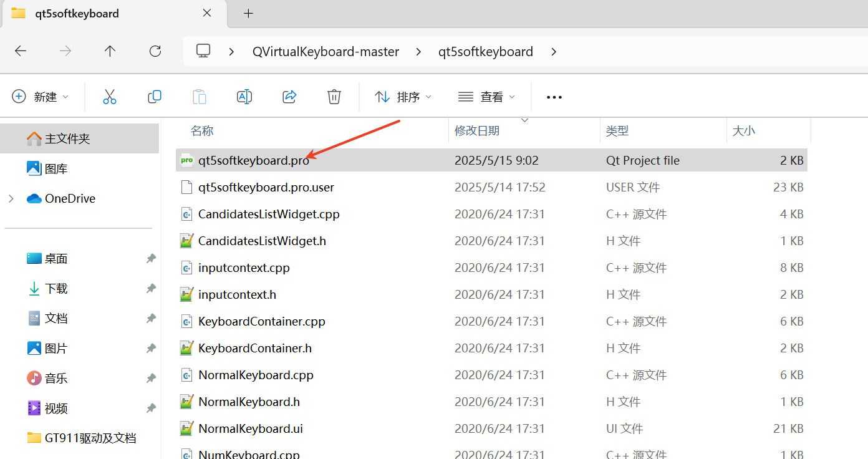Viewport: 868px width, 459px height.
Task: Sort by 大小 column header
Action: (x=743, y=131)
